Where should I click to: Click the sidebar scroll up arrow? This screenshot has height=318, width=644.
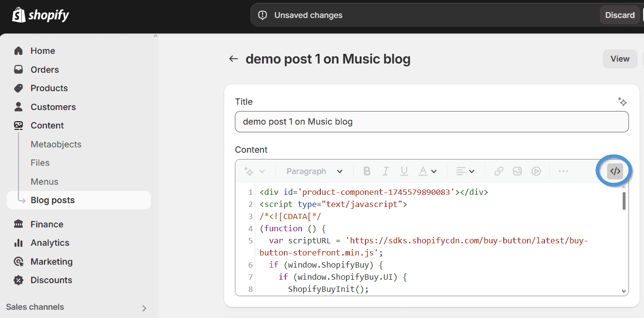[155, 36]
